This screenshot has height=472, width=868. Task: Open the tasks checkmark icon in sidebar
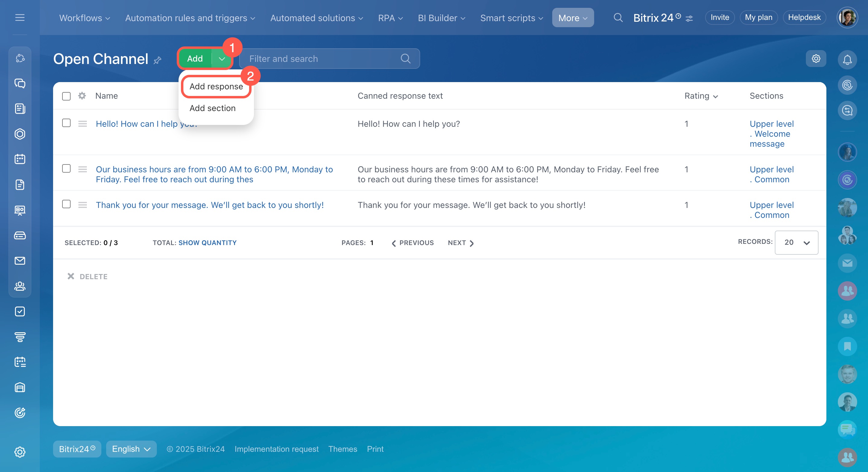(20, 311)
